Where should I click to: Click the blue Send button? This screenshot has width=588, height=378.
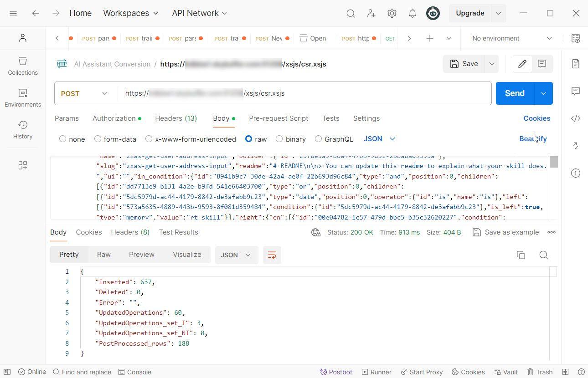click(x=514, y=93)
